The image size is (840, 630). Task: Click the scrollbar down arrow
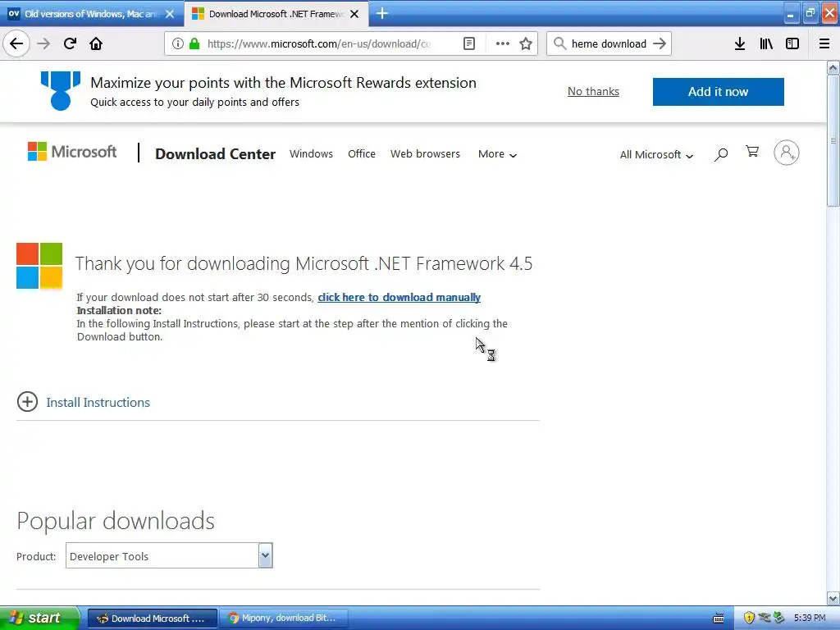833,599
